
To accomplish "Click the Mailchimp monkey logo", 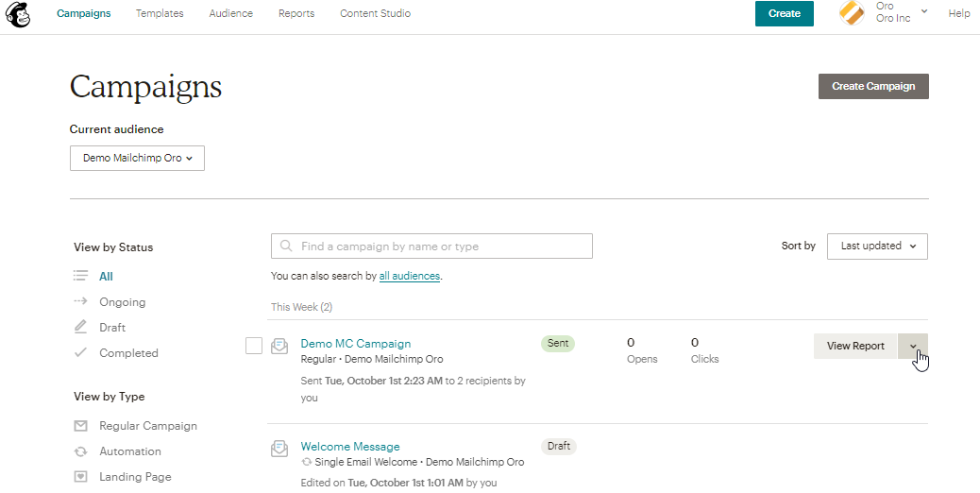I will 18,14.
